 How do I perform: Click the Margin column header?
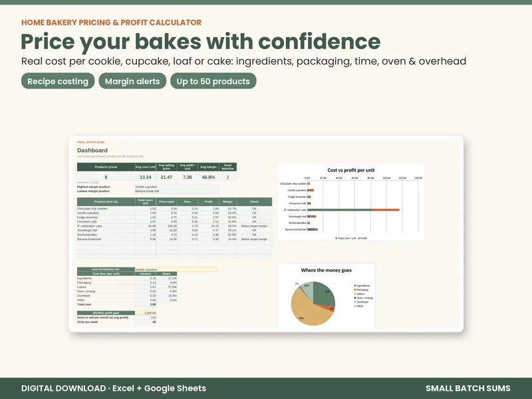[x=227, y=201]
